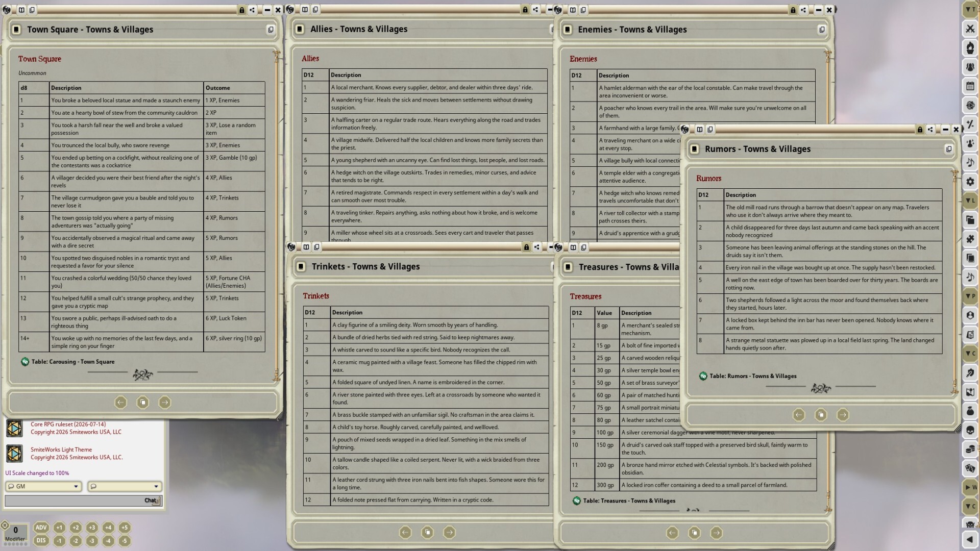
Task: Open the Options gear icon in sidebar
Action: click(970, 182)
